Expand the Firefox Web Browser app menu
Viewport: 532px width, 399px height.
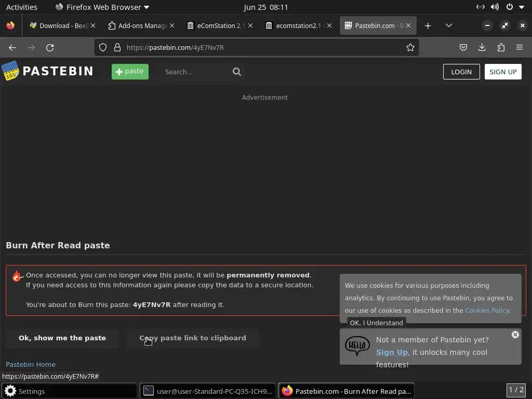point(102,7)
